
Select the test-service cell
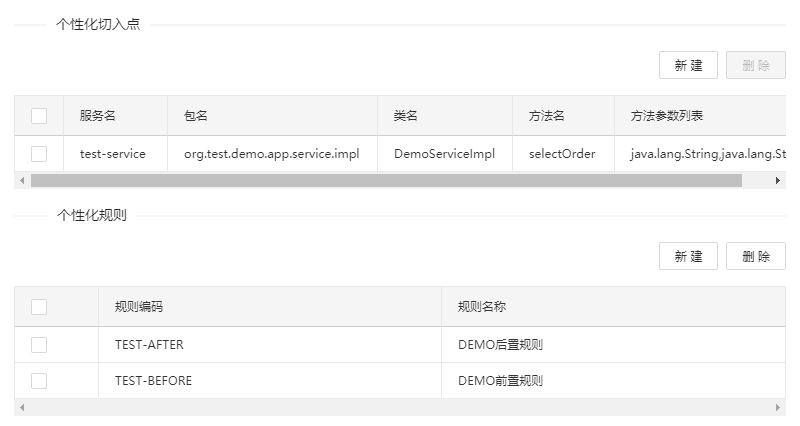[115, 154]
